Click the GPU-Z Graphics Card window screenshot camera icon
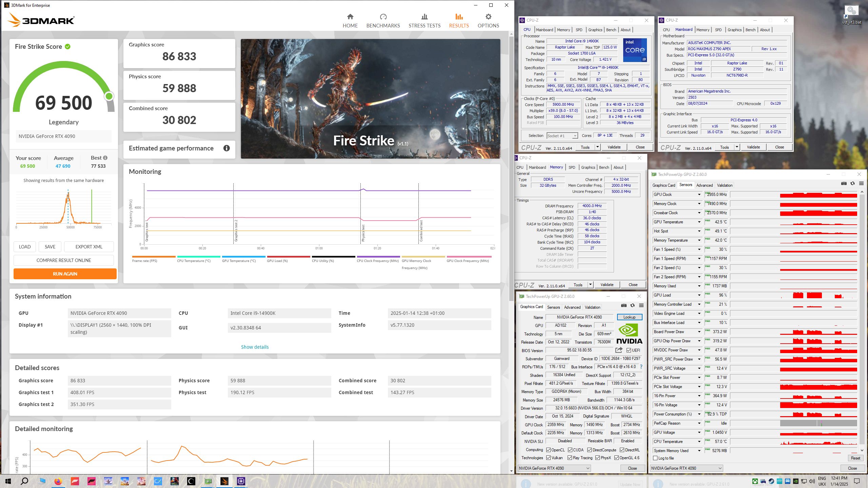This screenshot has width=868, height=488. (624, 305)
